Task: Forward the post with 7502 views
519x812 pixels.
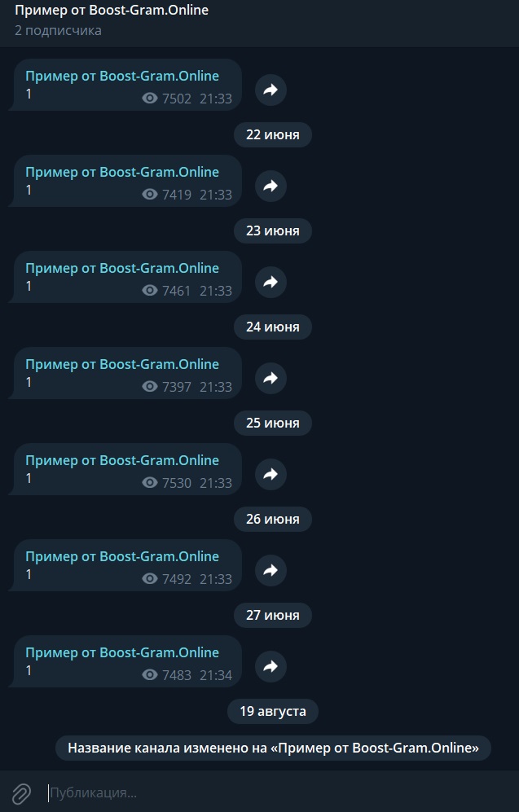Action: 270,90
